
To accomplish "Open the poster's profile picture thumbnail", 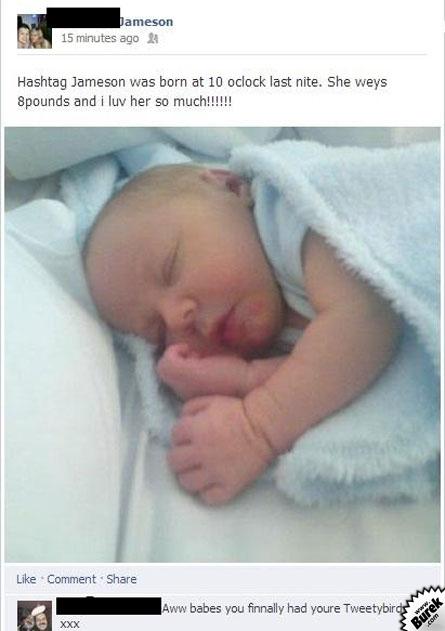I will (x=34, y=31).
